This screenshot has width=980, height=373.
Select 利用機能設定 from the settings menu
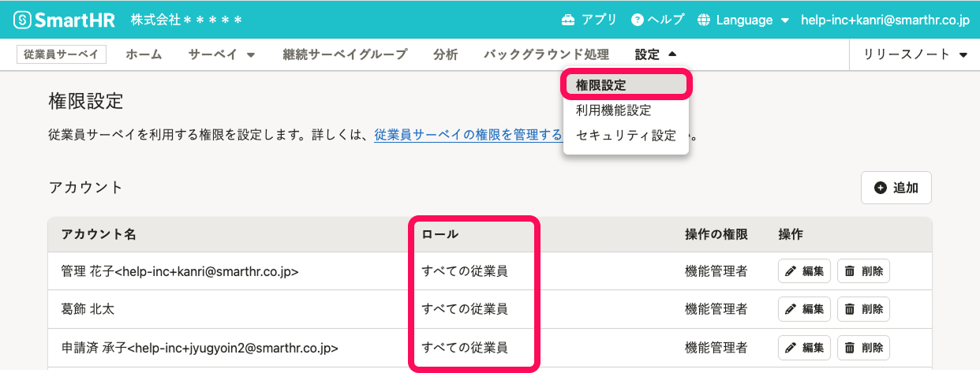pyautogui.click(x=613, y=110)
